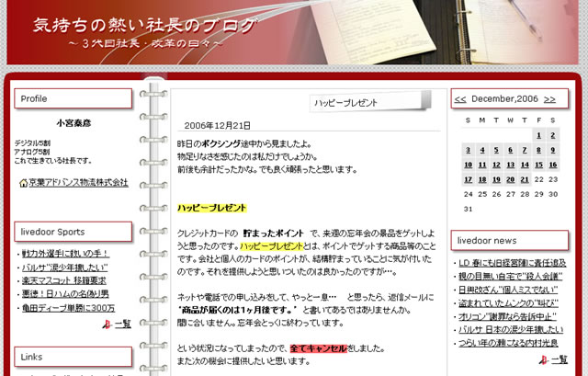
Task: Select December 18 in calendar
Action: [x=482, y=179]
